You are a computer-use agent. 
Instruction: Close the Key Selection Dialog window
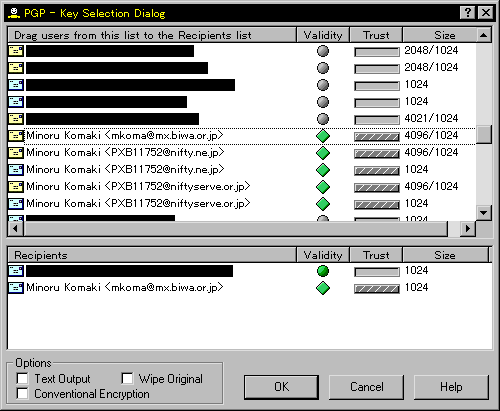486,13
